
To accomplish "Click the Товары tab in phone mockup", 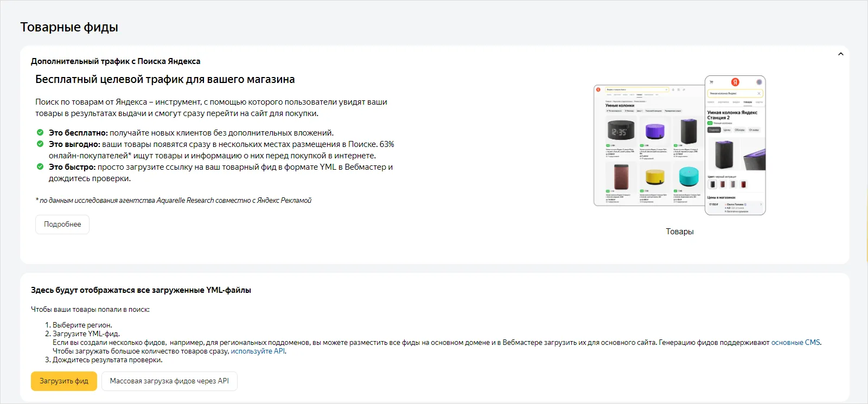I will pos(748,102).
